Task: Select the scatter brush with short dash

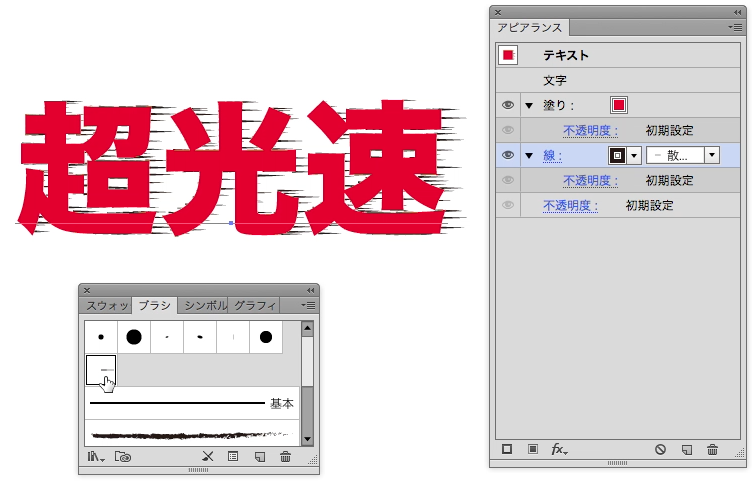Action: click(101, 370)
